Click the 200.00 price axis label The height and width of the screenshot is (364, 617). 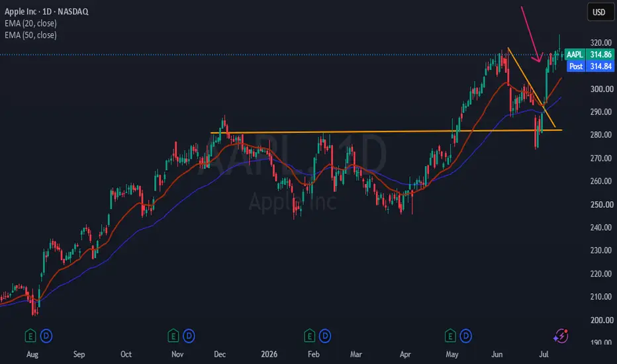click(x=601, y=320)
